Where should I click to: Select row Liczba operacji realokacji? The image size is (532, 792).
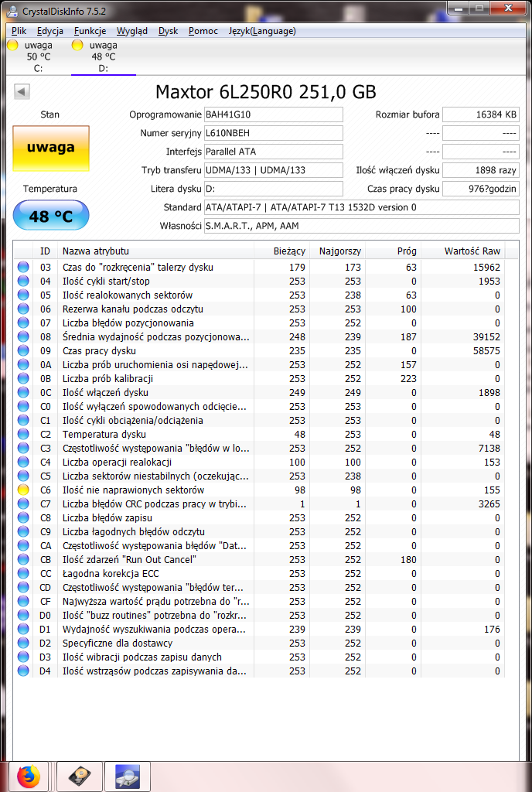[259, 463]
